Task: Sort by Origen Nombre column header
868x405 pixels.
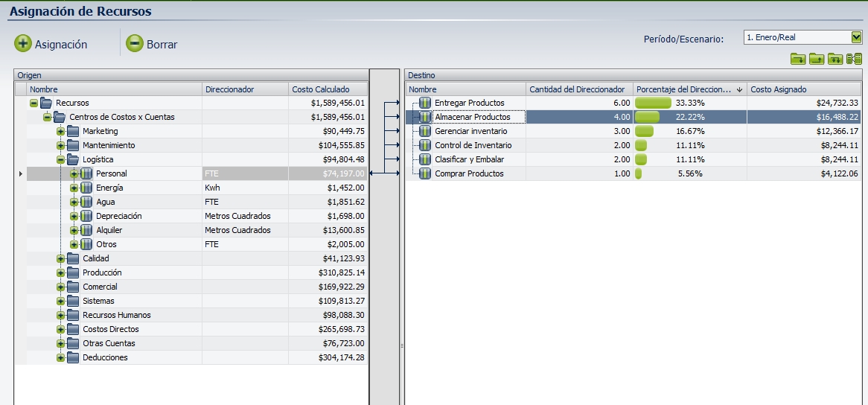Action: (114, 89)
